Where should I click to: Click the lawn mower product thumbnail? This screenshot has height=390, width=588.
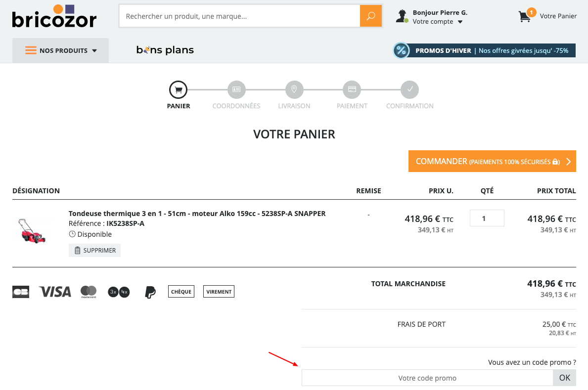point(32,231)
